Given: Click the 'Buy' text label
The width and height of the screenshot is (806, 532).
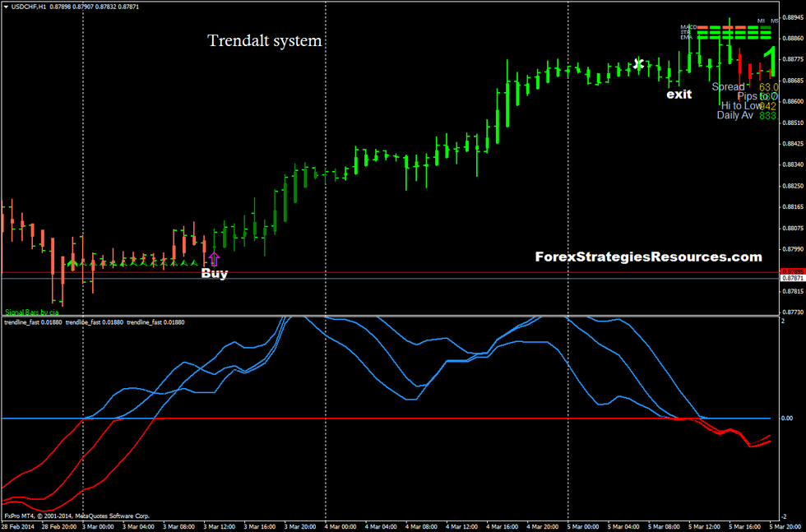Looking at the screenshot, I should (x=214, y=274).
